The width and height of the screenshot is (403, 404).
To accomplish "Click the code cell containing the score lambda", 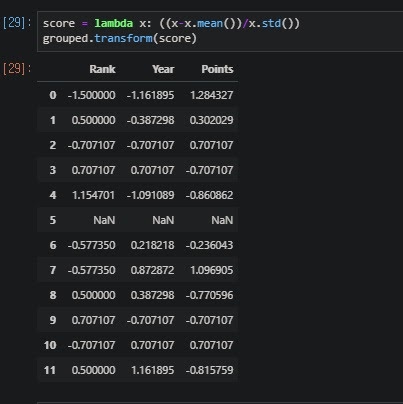I will coord(220,31).
